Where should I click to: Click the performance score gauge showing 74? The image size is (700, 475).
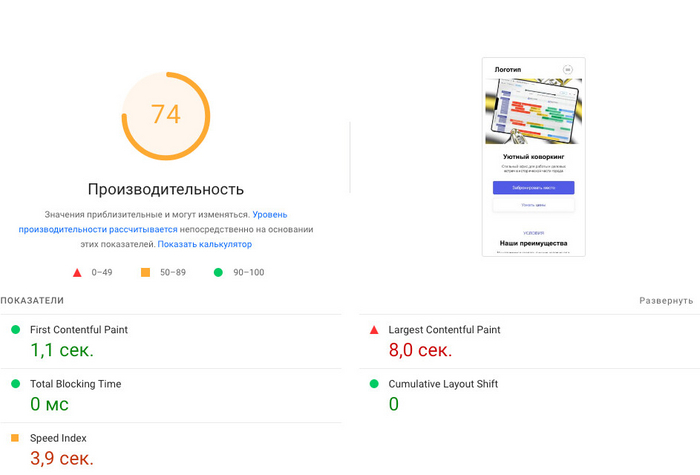[x=166, y=114]
